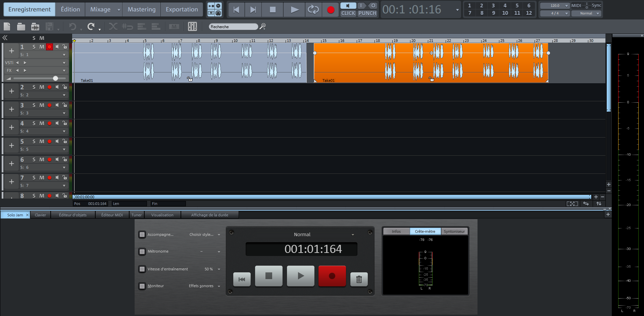644x316 pixels.
Task: Tick the Moniteur checkbox
Action: (142, 286)
